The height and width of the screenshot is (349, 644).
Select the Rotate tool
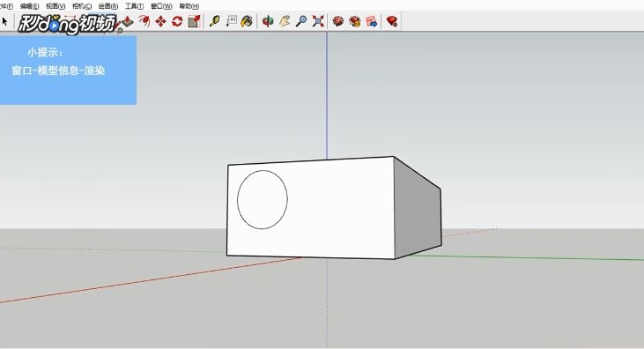177,21
